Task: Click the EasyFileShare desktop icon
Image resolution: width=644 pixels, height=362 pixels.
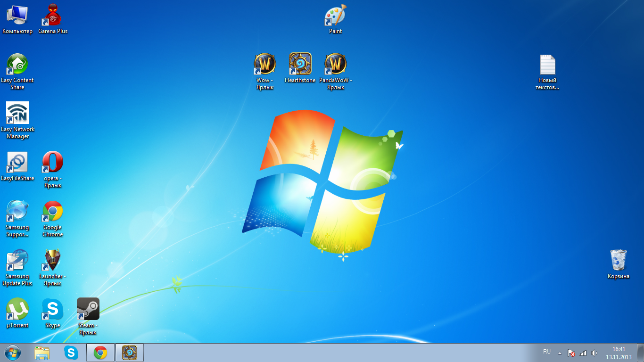Action: click(x=17, y=166)
